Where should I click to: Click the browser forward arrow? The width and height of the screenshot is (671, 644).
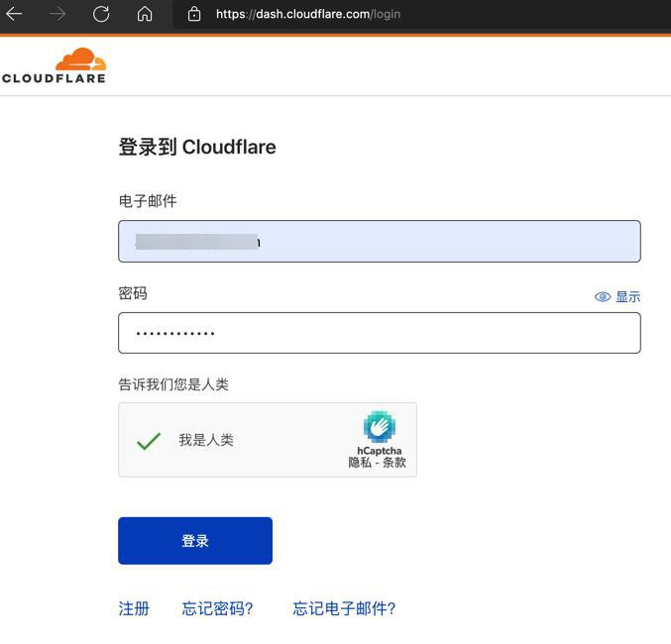[56, 14]
